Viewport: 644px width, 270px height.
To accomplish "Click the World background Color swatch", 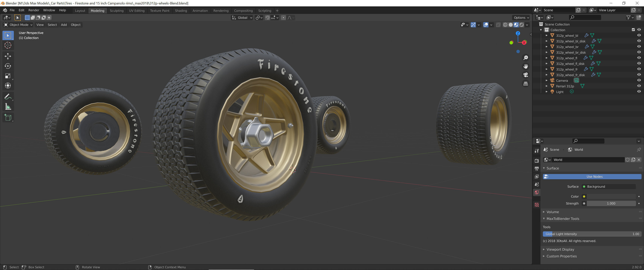I will click(611, 197).
